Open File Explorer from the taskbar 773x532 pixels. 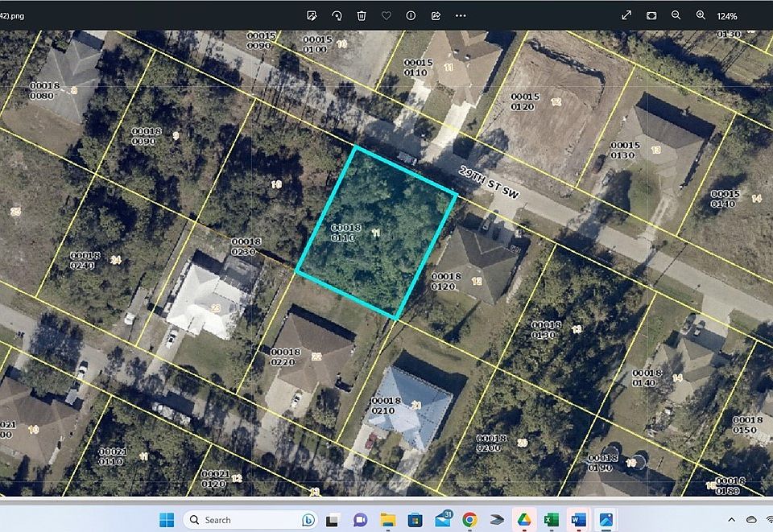[x=387, y=520]
